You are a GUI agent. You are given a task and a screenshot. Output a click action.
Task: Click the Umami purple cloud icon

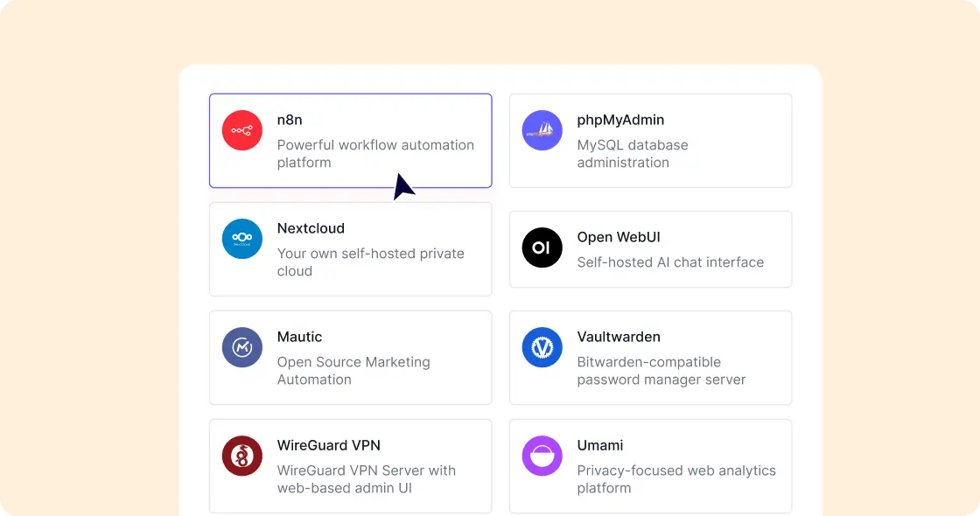tap(542, 455)
